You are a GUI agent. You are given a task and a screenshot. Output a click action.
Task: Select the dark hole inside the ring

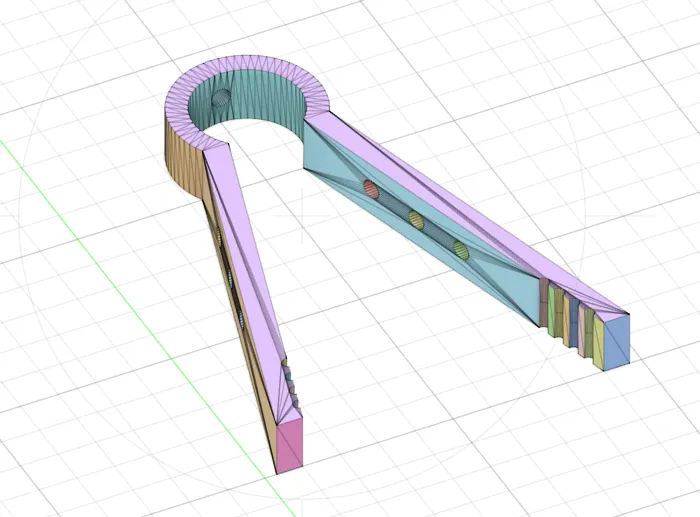tap(221, 98)
